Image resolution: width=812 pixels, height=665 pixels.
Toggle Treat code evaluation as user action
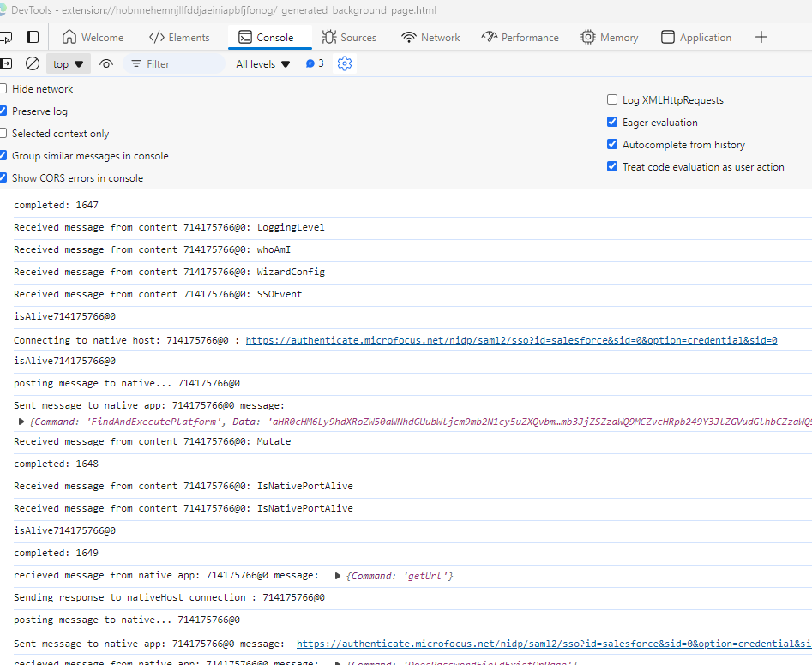pos(612,166)
